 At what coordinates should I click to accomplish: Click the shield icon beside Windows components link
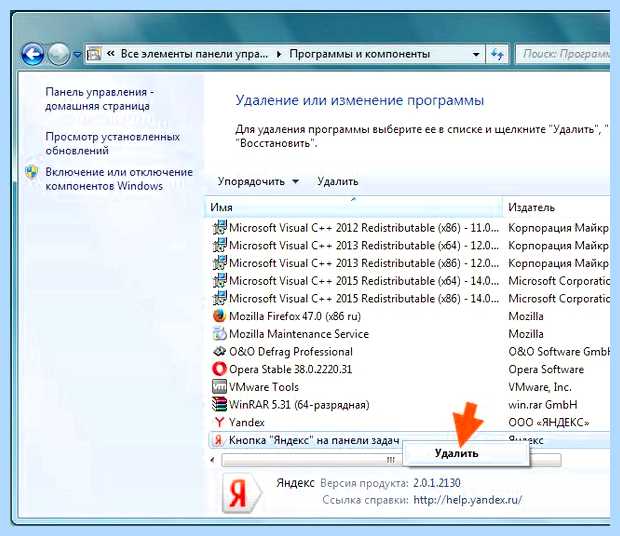(32, 172)
